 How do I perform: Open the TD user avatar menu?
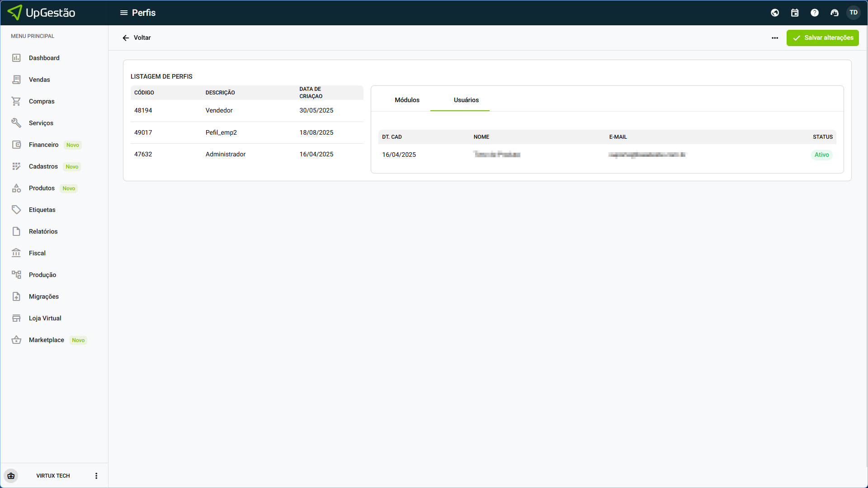[854, 13]
